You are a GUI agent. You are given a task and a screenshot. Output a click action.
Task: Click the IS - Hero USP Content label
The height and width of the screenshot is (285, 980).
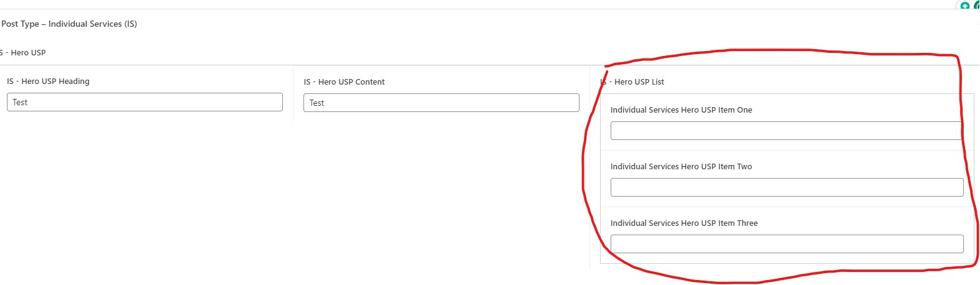[x=344, y=82]
